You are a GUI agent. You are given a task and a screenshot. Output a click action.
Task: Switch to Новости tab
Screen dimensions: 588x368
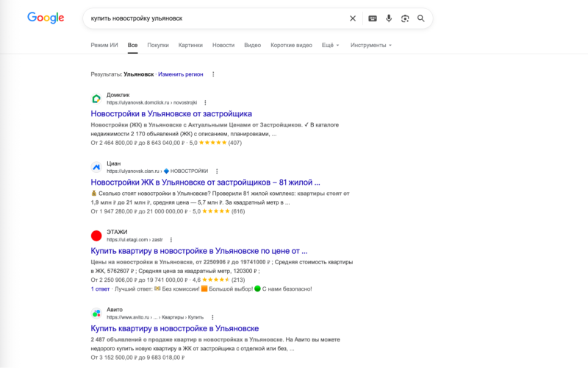223,45
